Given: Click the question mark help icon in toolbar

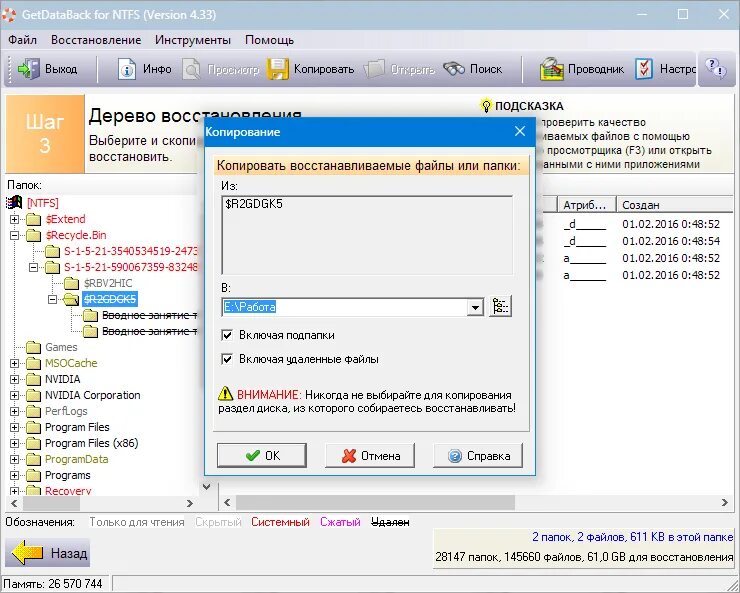Looking at the screenshot, I should pyautogui.click(x=715, y=68).
